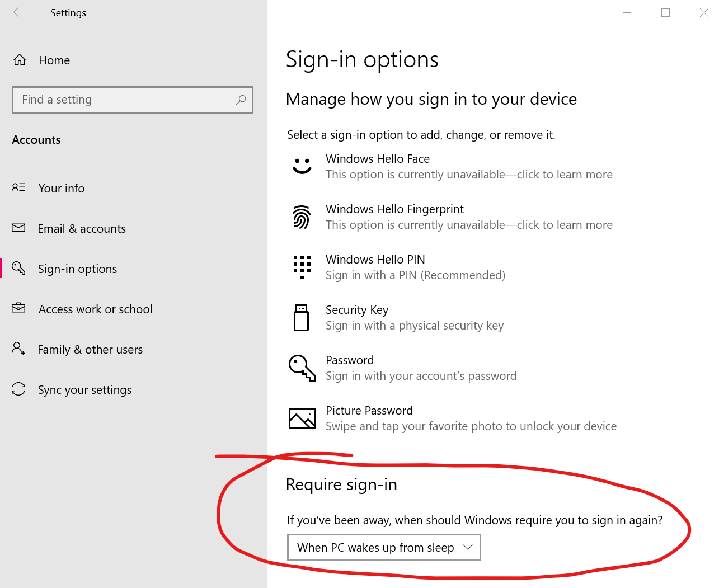
Task: Click the Email & accounts envelope icon
Action: pos(18,228)
